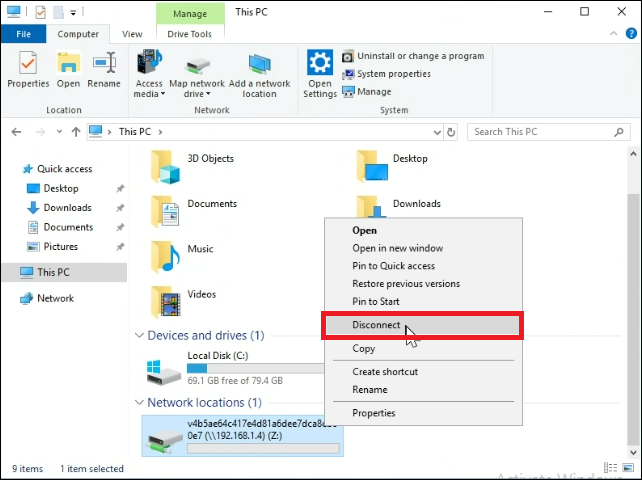Open Pictures in the Quick access sidebar
Screen dimensions: 642x480
[52, 247]
